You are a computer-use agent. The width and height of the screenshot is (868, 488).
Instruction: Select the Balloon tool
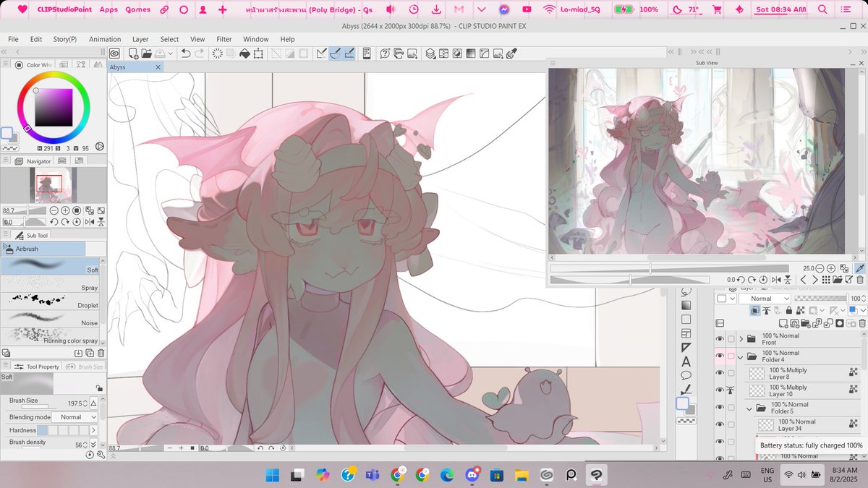(686, 375)
